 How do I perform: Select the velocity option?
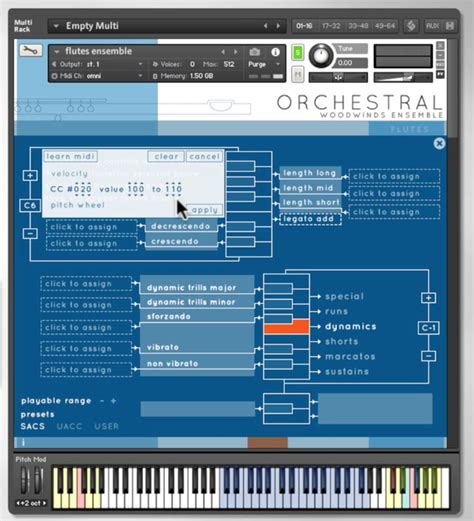(x=70, y=173)
